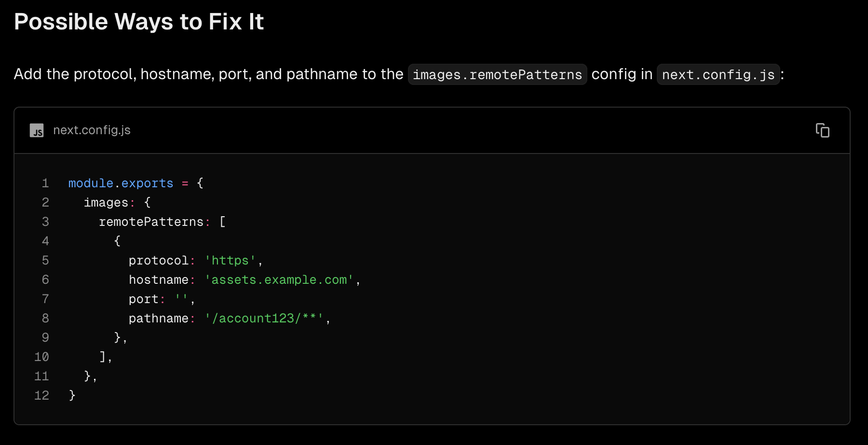This screenshot has width=868, height=445.
Task: Copy the next.config.js code snippet
Action: pos(822,130)
